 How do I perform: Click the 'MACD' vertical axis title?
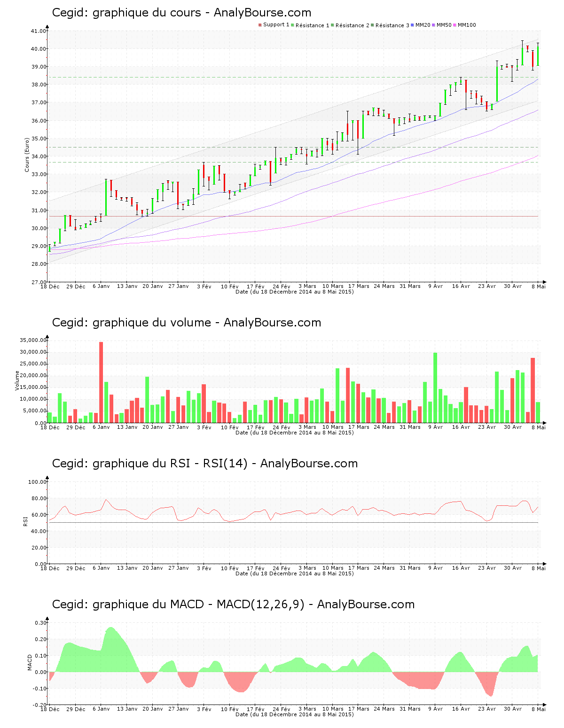30,662
